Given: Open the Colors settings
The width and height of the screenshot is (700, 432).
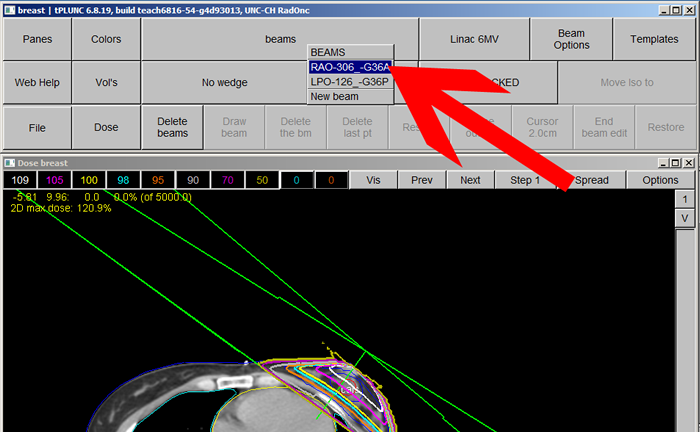Looking at the screenshot, I should 106,39.
